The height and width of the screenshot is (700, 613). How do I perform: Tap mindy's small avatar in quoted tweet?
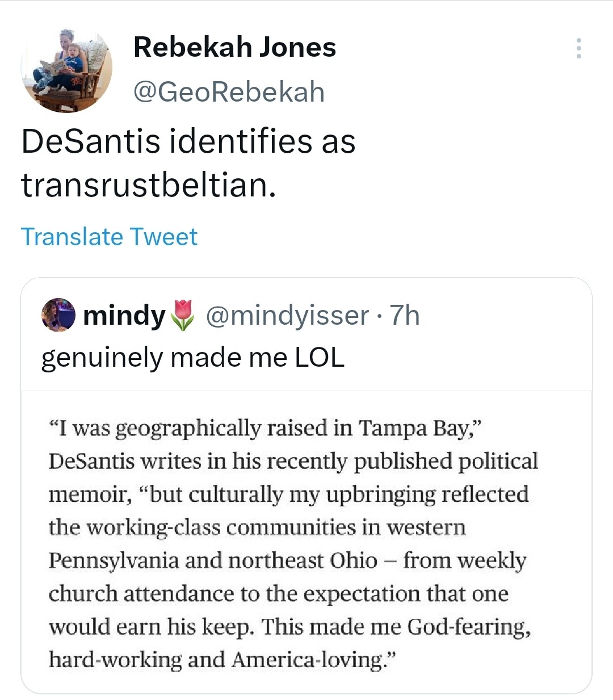pyautogui.click(x=58, y=315)
